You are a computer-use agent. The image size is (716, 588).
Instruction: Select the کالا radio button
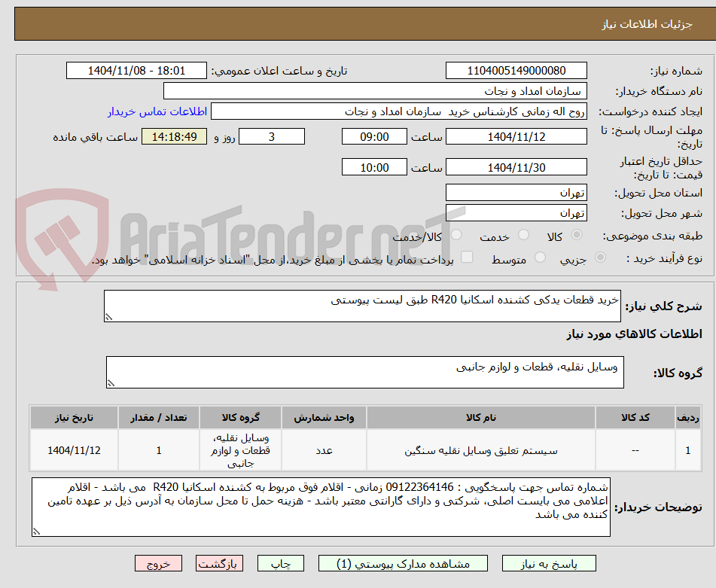pos(577,235)
